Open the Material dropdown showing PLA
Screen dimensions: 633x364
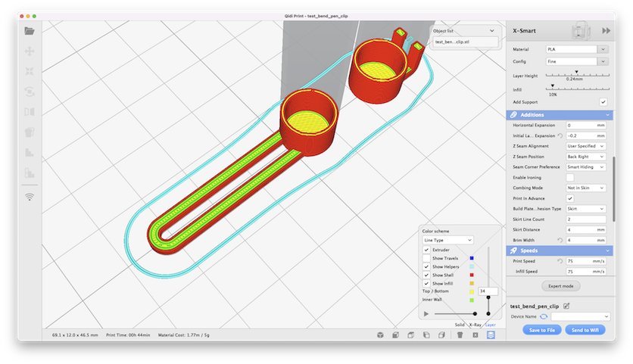click(577, 49)
